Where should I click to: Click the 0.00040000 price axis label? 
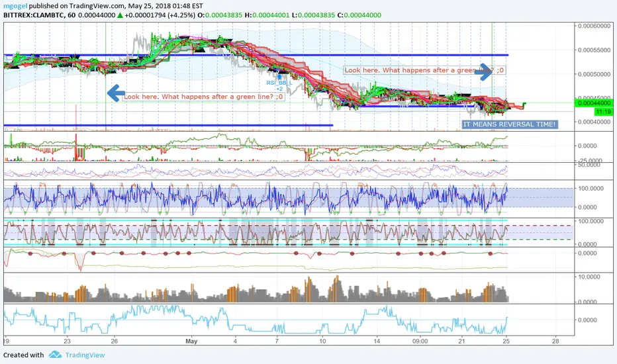point(594,122)
